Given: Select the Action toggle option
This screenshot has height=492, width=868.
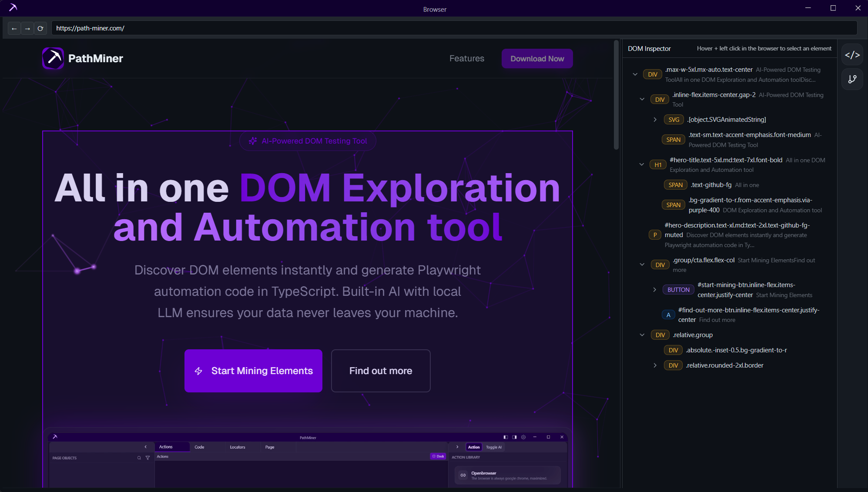Looking at the screenshot, I should pos(474,447).
